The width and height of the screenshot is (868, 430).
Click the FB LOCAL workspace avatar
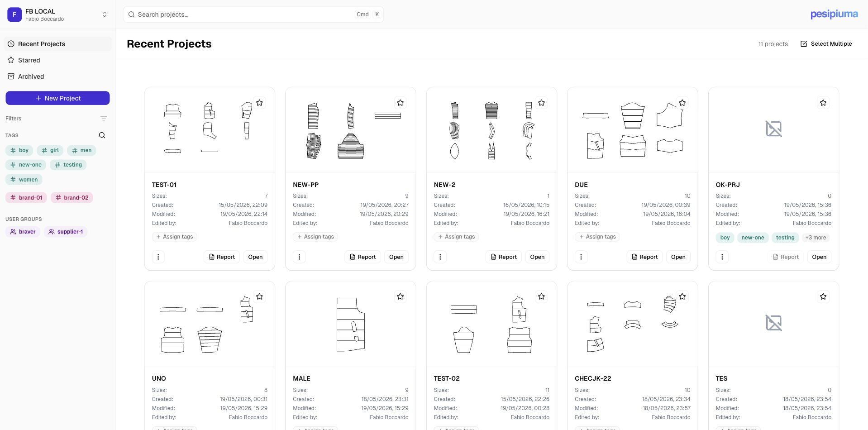tap(14, 14)
